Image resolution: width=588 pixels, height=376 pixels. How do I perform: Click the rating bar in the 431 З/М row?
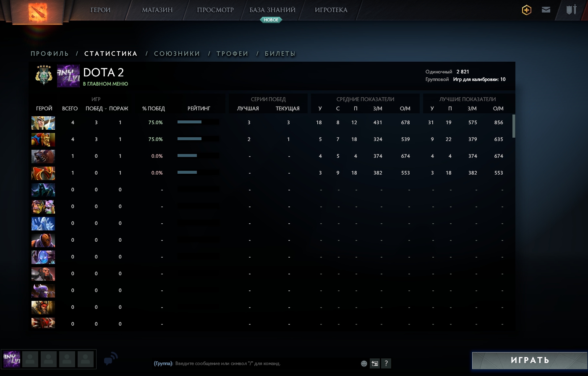click(x=198, y=122)
